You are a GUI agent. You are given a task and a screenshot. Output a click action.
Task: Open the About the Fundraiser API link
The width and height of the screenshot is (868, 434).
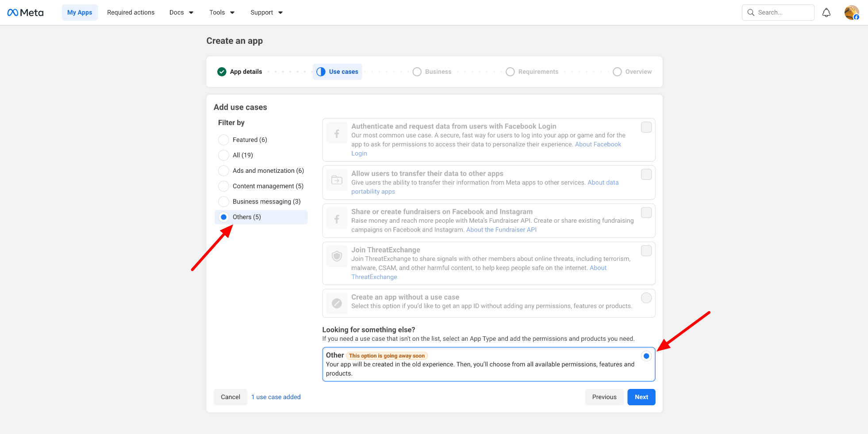(501, 230)
